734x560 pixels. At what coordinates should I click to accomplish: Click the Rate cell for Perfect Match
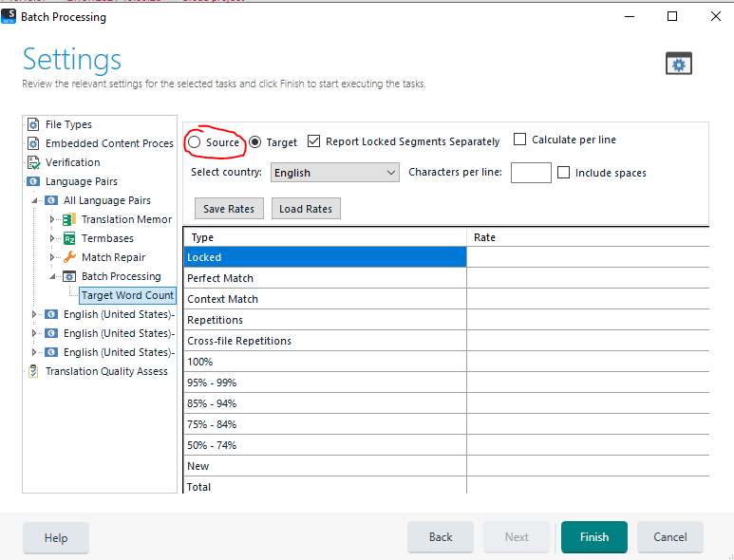588,278
